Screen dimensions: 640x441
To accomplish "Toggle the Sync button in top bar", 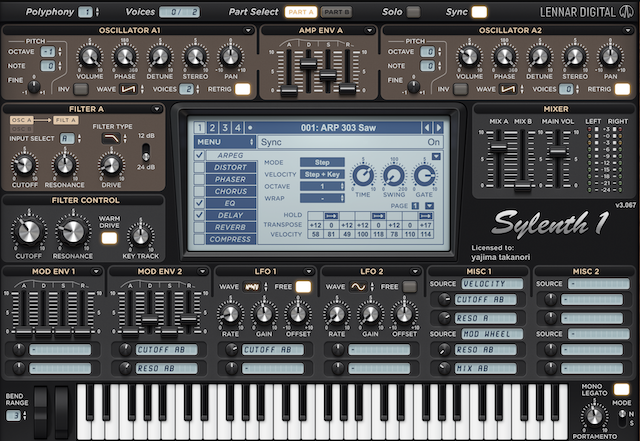I will 480,12.
